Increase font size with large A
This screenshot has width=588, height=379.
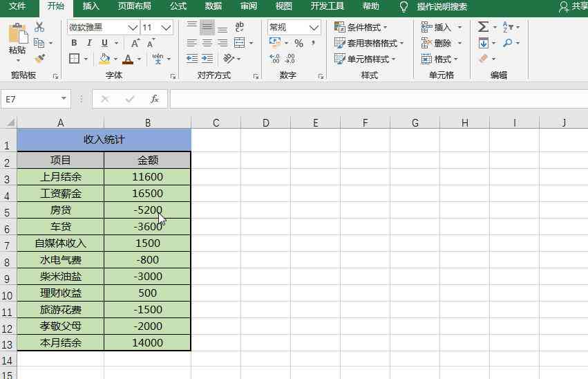tap(135, 43)
